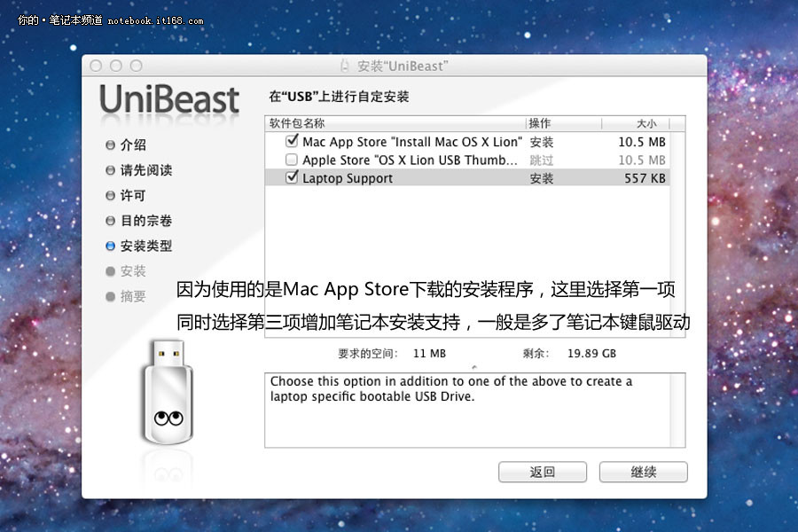Click the UniBeast logo
The width and height of the screenshot is (798, 532).
pyautogui.click(x=169, y=100)
